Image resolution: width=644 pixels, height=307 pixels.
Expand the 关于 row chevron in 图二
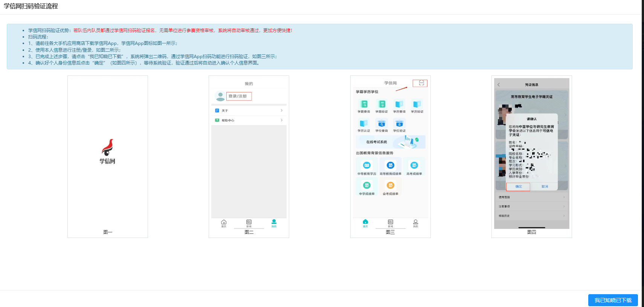pos(282,111)
